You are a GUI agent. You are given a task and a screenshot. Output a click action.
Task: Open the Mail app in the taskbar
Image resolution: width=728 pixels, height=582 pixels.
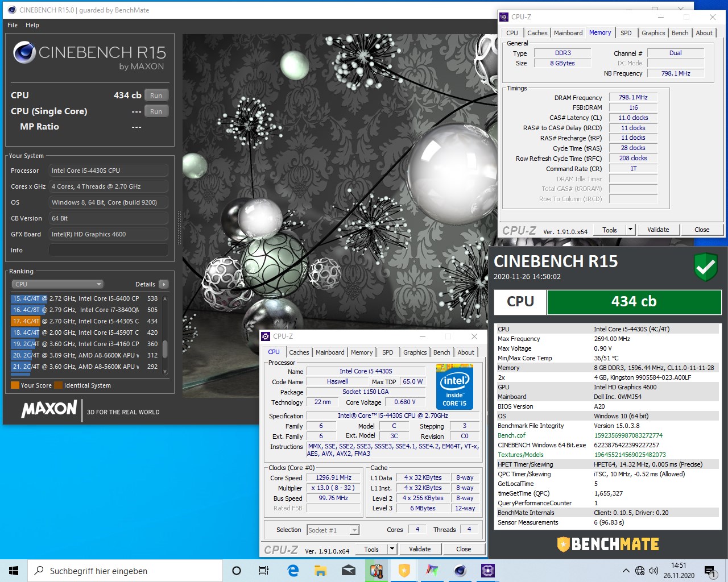(x=348, y=571)
